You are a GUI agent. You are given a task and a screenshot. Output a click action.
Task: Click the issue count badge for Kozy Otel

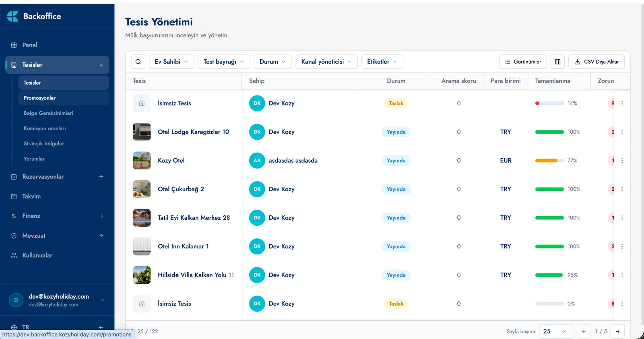(612, 161)
